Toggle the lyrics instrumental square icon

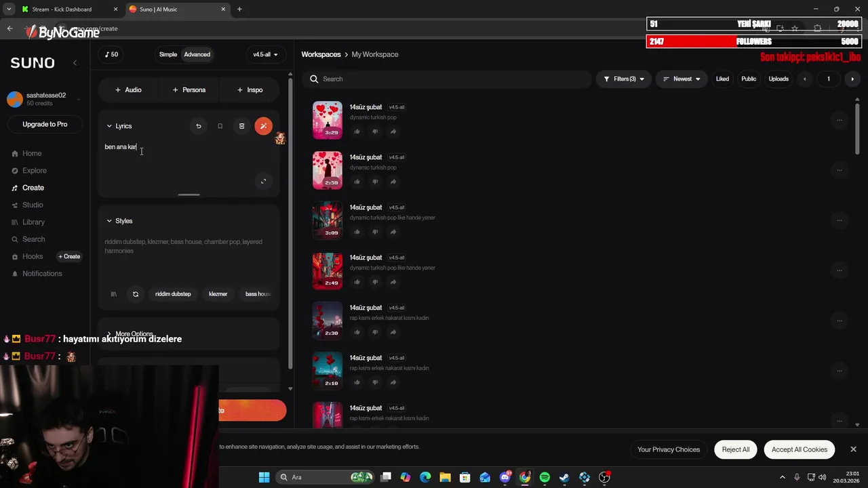tap(220, 126)
